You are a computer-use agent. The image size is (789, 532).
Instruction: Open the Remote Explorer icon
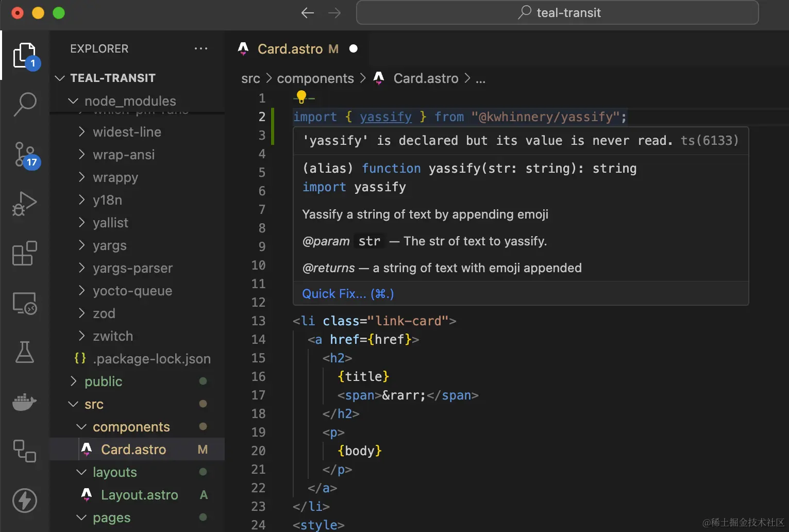pos(25,303)
